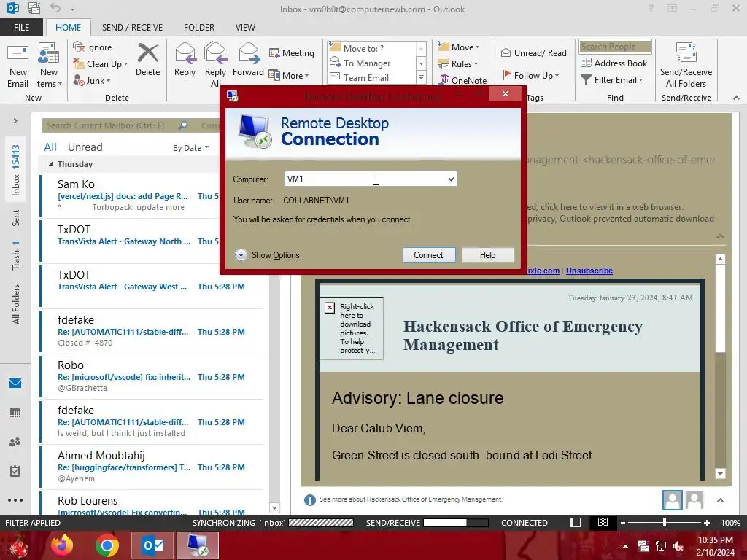Open the Follow Up flag menu
The width and height of the screenshot is (747, 560).
click(530, 75)
